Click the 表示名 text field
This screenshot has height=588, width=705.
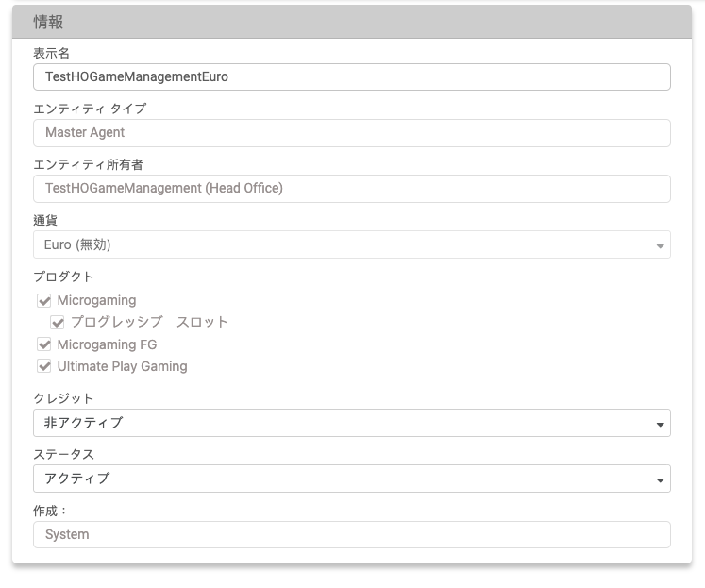point(351,77)
